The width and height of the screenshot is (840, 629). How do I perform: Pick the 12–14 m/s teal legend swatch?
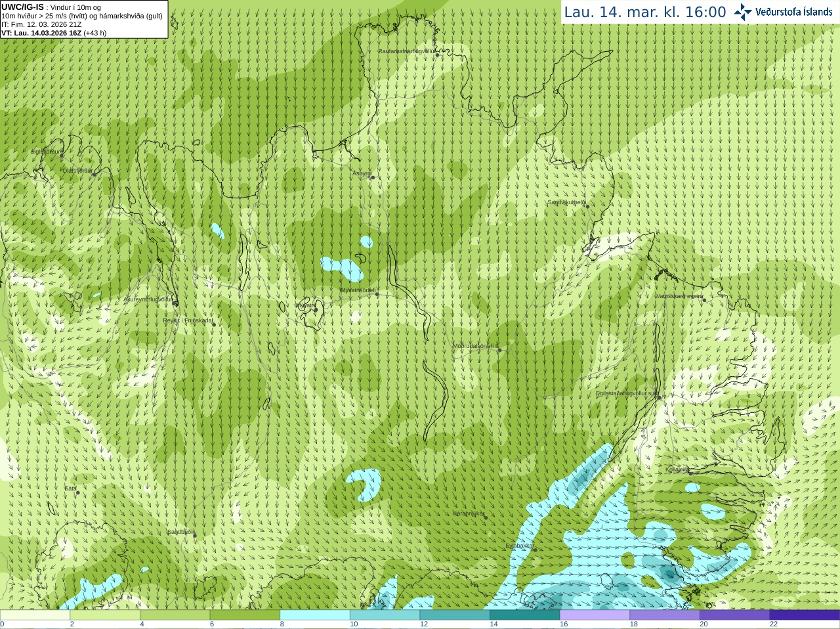(455, 615)
